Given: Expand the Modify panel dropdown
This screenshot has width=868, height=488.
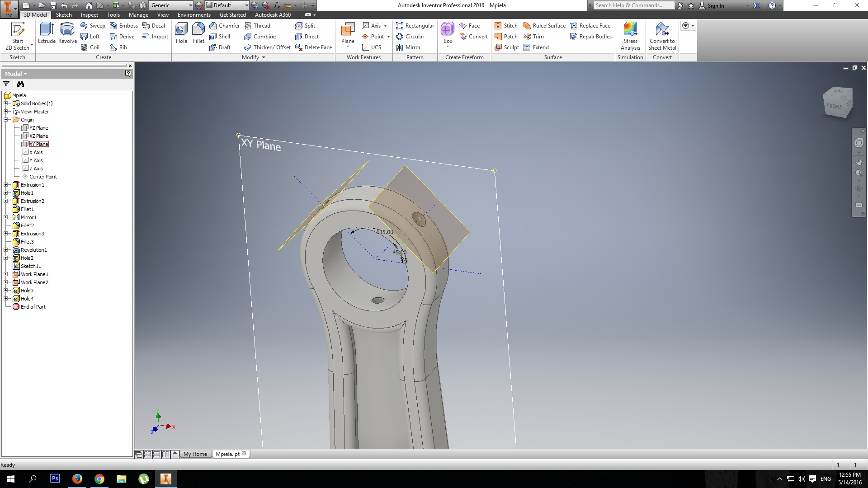Looking at the screenshot, I should (264, 57).
